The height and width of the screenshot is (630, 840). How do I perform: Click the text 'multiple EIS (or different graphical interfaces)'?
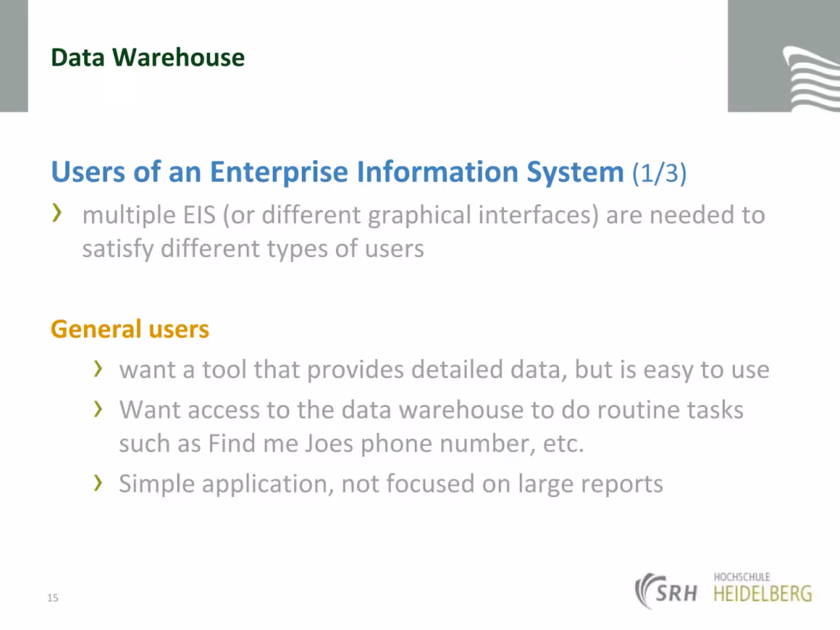[x=341, y=215]
